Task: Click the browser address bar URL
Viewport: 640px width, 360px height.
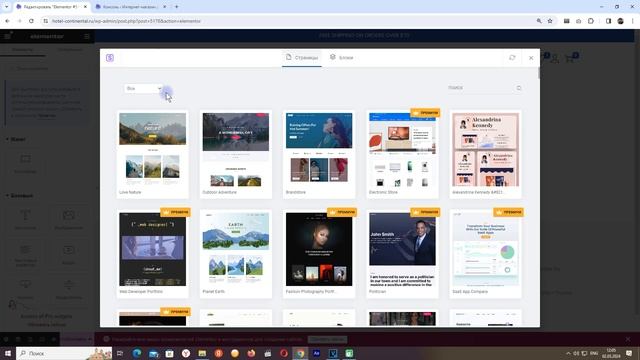Action: [126, 21]
